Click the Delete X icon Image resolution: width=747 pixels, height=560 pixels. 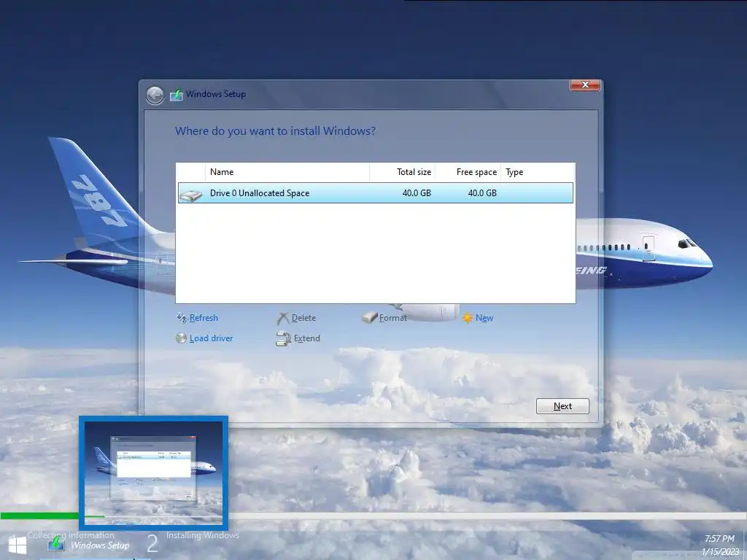point(283,318)
